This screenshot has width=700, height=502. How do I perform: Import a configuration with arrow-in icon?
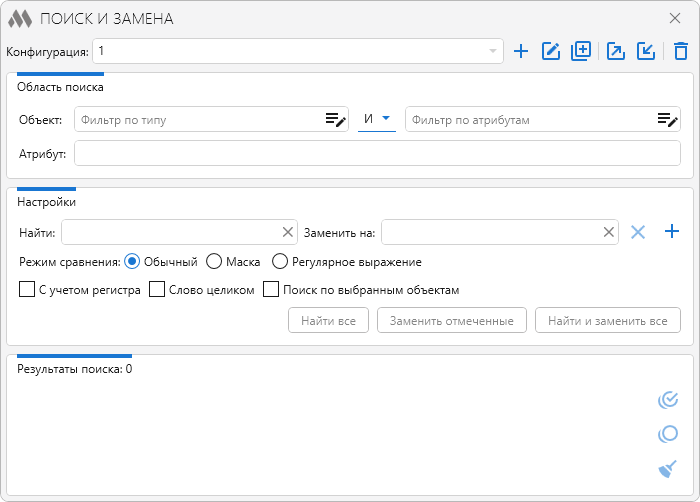pos(646,52)
